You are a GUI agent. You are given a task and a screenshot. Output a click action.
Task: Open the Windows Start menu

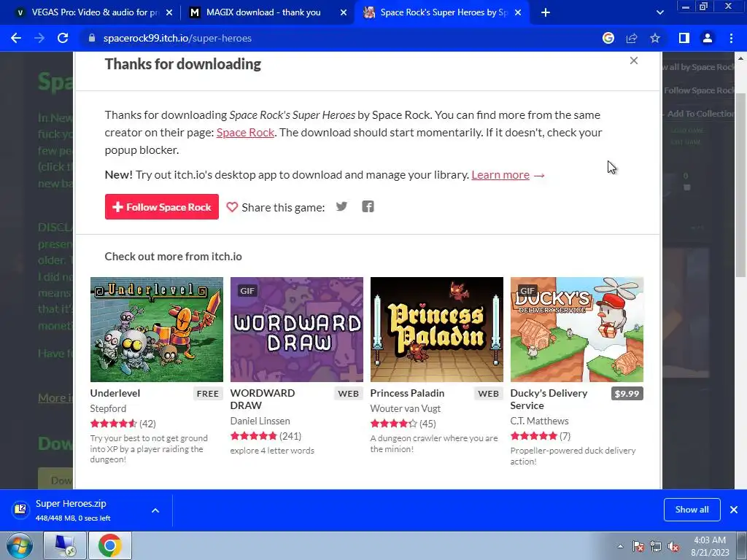point(19,545)
